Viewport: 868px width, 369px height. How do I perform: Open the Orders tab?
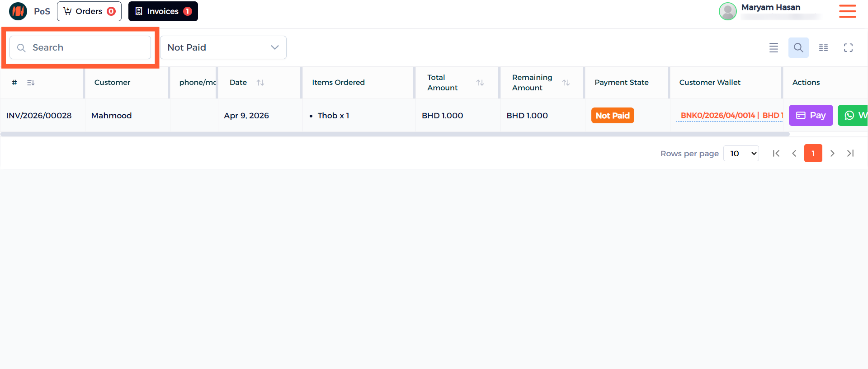pos(89,11)
